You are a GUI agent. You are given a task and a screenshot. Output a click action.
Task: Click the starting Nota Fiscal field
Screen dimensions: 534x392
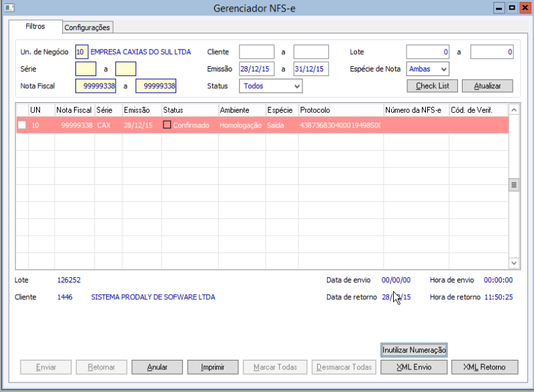[x=95, y=86]
